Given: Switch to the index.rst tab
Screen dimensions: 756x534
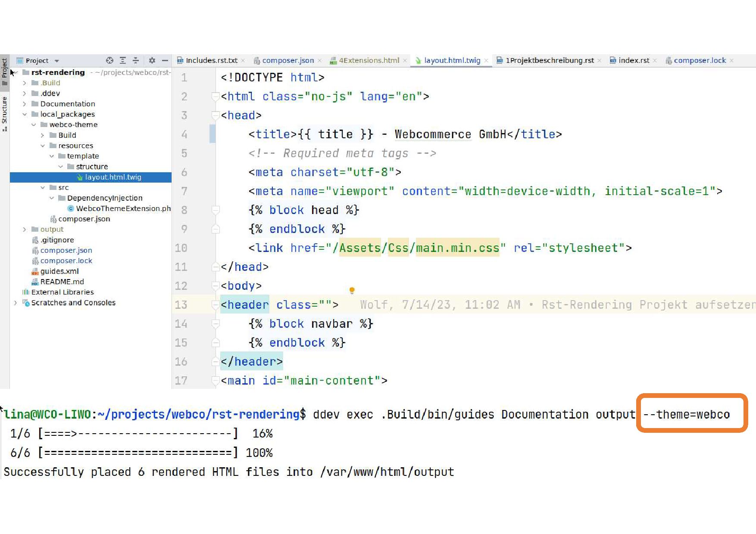Looking at the screenshot, I should (633, 61).
